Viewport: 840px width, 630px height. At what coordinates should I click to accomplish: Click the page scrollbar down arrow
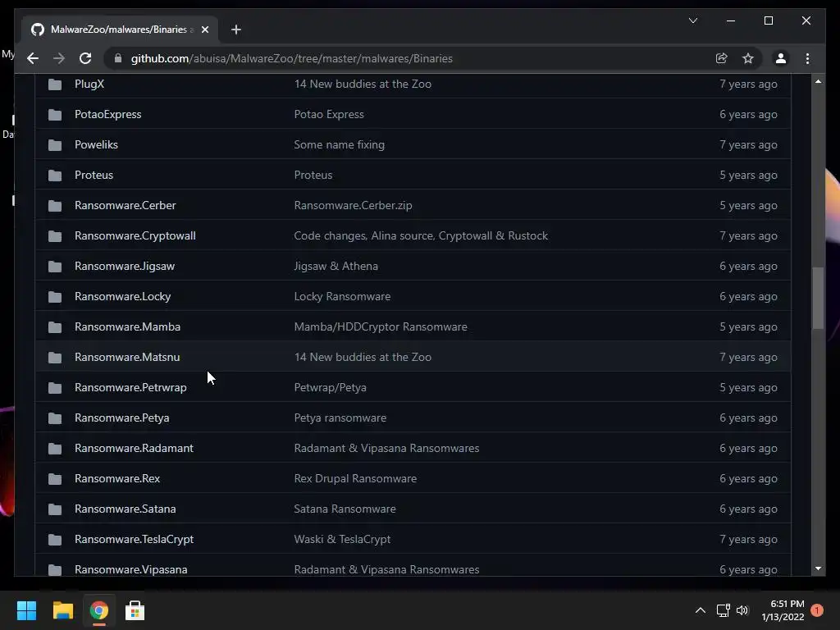coord(818,569)
